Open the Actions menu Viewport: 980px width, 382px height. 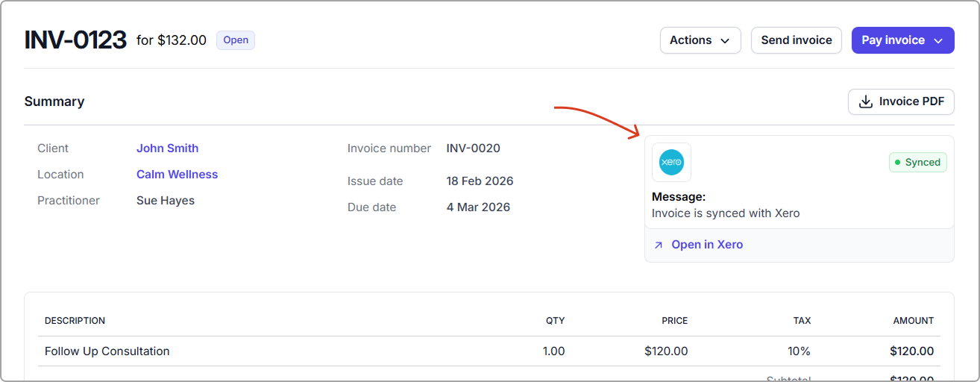[x=700, y=40]
